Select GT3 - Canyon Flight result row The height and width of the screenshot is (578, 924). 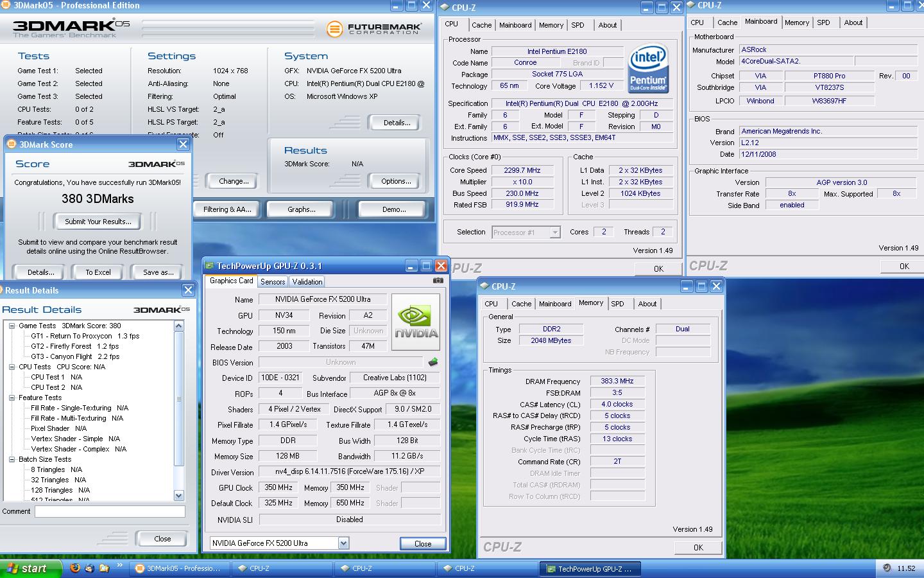(75, 356)
